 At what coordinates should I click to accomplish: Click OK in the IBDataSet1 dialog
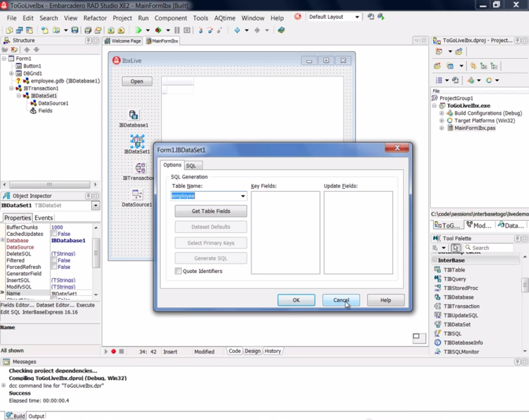click(296, 300)
